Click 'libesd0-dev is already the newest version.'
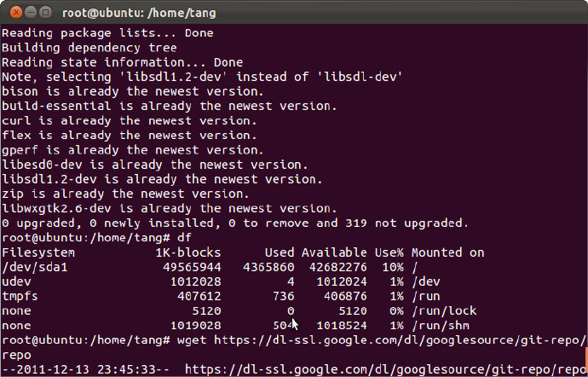Screen dimensions: 588x377 tap(155, 165)
